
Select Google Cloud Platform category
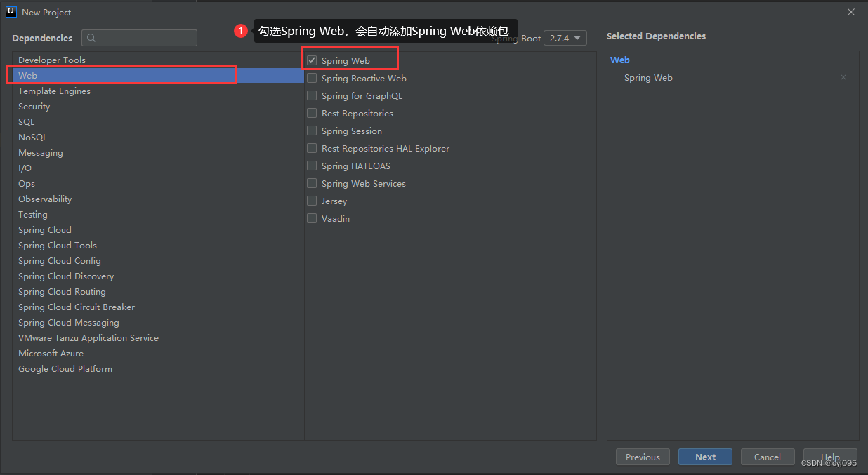tap(158, 369)
